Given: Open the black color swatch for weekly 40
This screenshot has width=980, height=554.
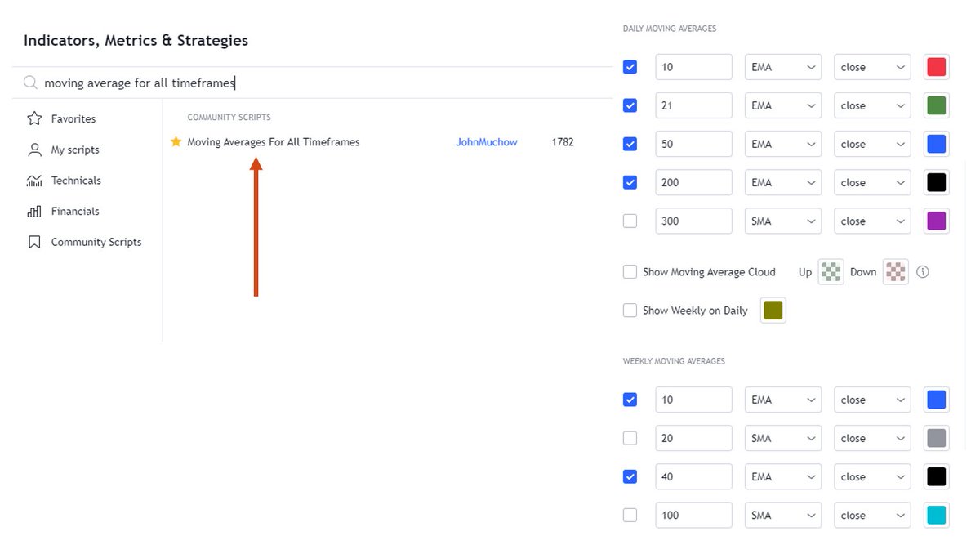Looking at the screenshot, I should (x=937, y=476).
